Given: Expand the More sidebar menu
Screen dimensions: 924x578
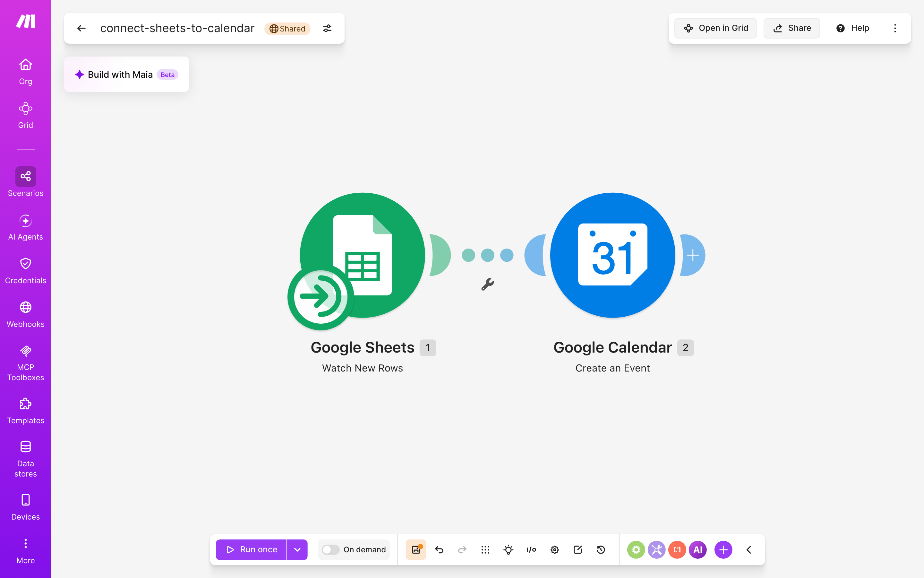Looking at the screenshot, I should 26,551.
